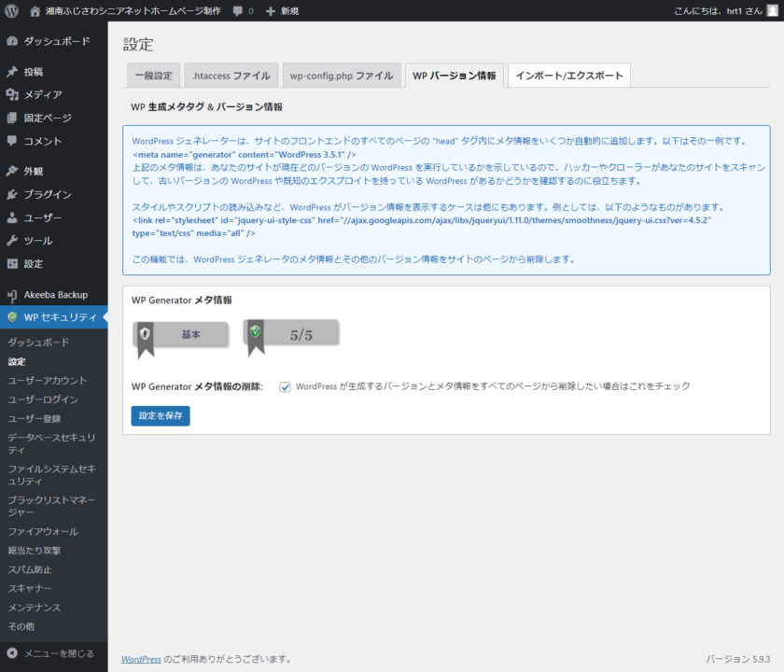
Task: Click the 外観 paintbrush icon
Action: tap(12, 171)
